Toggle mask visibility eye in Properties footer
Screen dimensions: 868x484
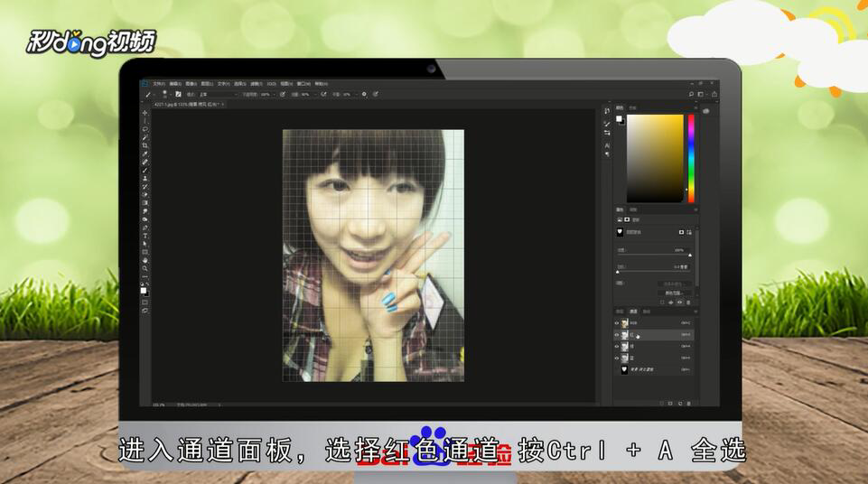(680, 302)
